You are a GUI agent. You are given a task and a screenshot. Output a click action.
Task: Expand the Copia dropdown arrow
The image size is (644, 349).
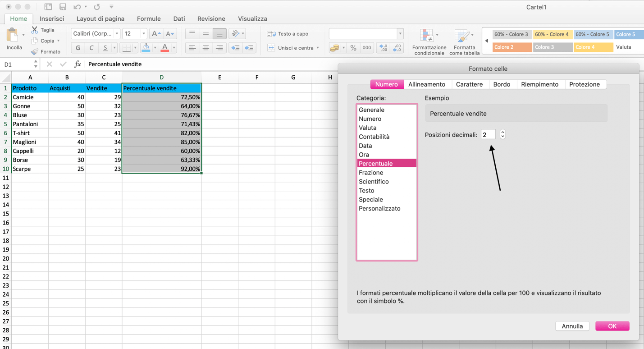pyautogui.click(x=58, y=41)
